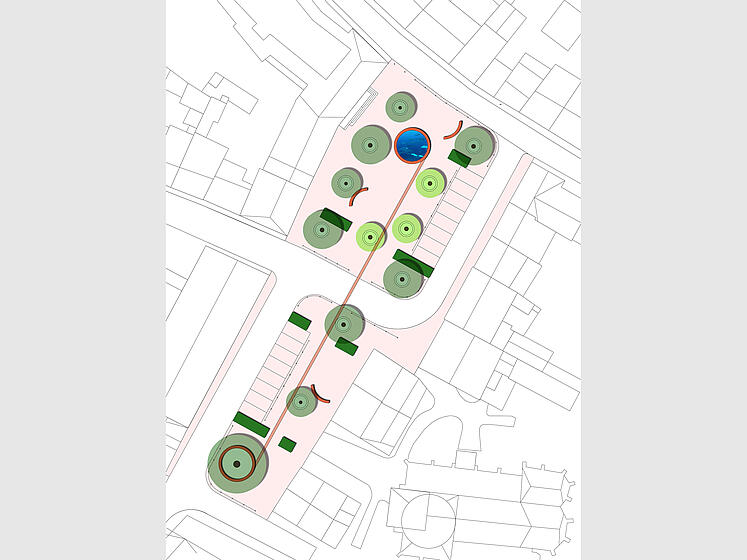Click the dark tree in the far upper-right corner
The height and width of the screenshot is (560, 747).
(x=474, y=145)
